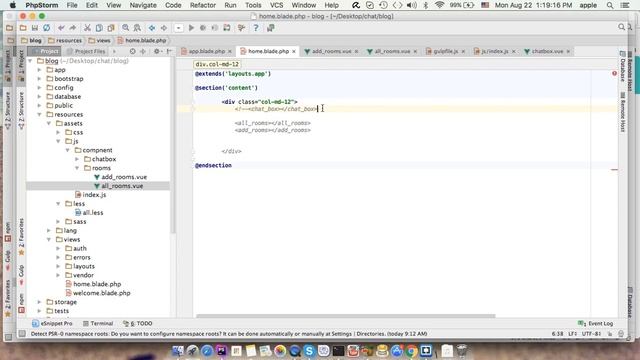Click the Cut scissors icon

click(x=87, y=28)
